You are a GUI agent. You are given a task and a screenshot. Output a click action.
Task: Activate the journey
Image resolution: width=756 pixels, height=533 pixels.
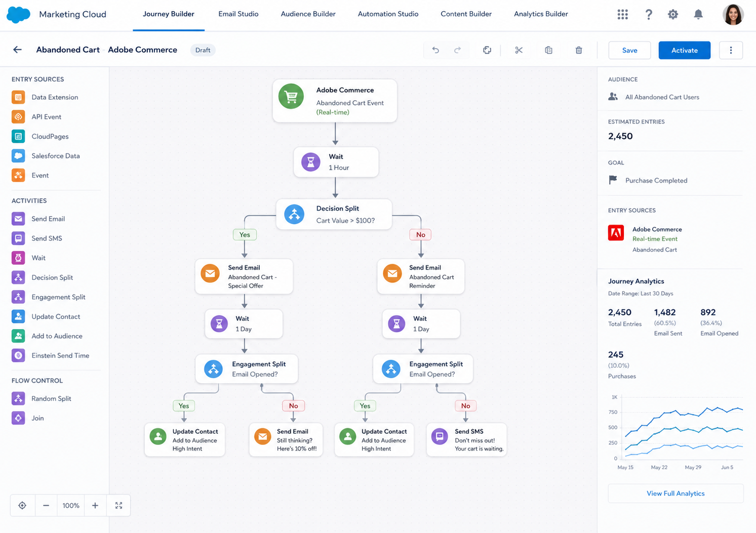point(685,50)
